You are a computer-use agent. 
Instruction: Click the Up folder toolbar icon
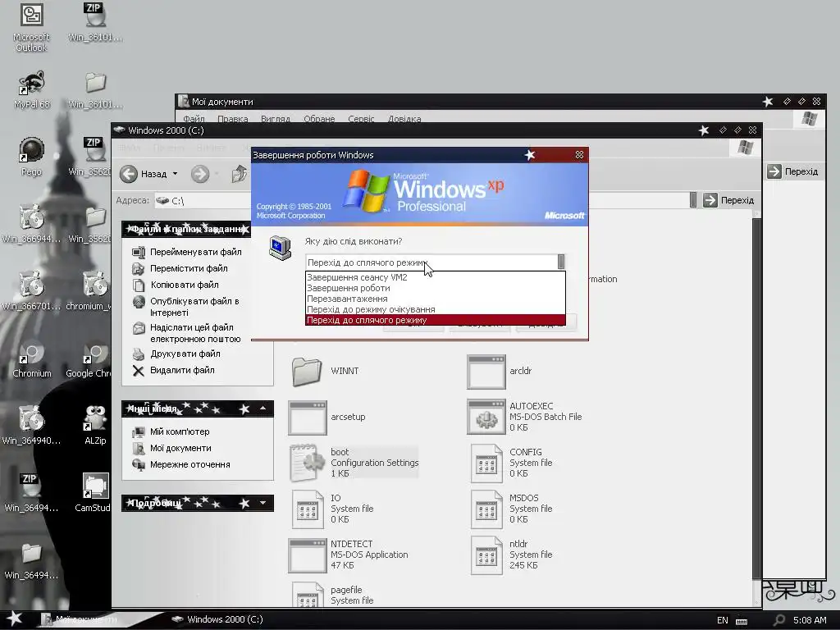239,174
